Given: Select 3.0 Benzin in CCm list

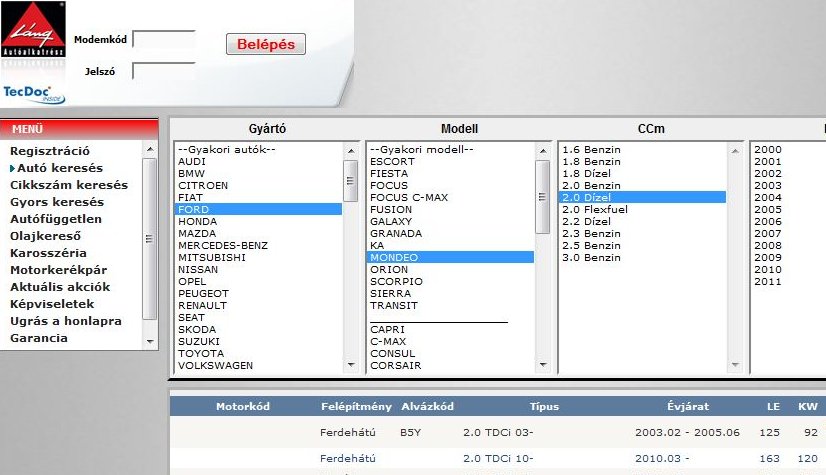Looking at the screenshot, I should tap(642, 258).
